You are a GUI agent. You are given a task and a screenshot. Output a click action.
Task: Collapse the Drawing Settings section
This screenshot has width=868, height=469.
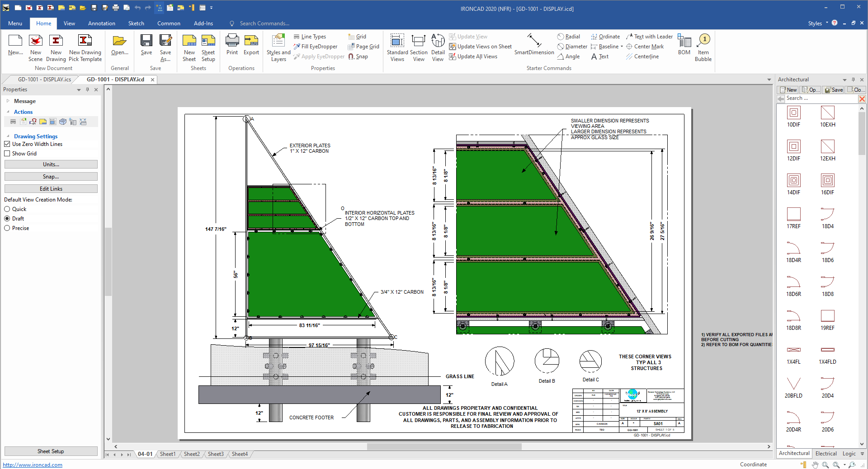(x=8, y=136)
